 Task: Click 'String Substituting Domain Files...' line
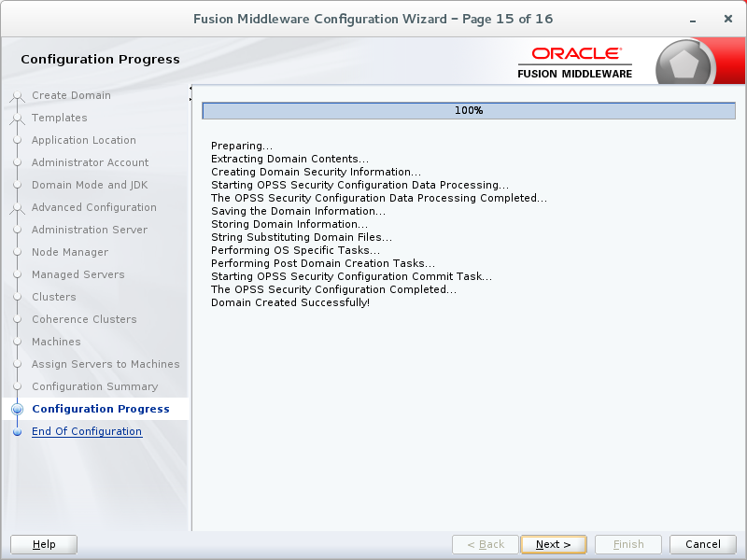click(x=302, y=237)
